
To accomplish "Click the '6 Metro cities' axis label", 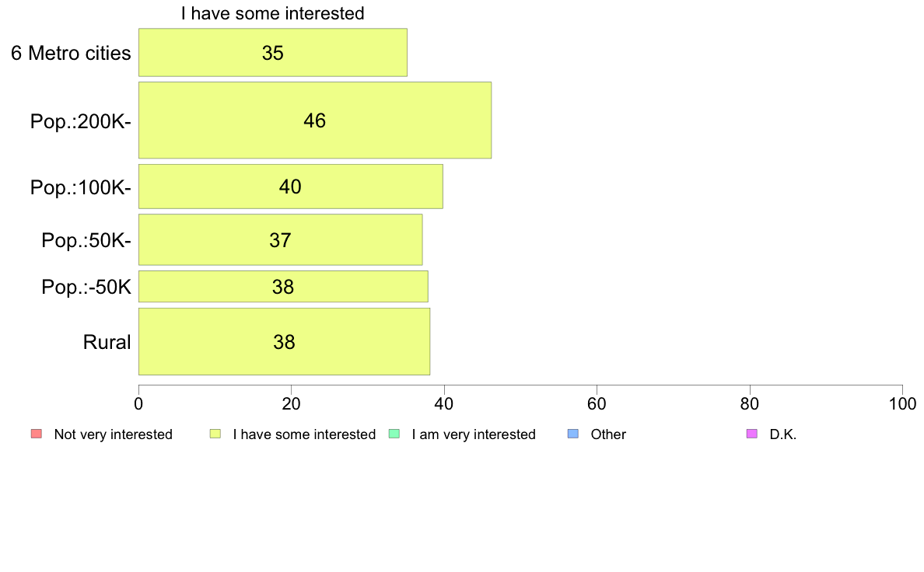I will click(71, 53).
